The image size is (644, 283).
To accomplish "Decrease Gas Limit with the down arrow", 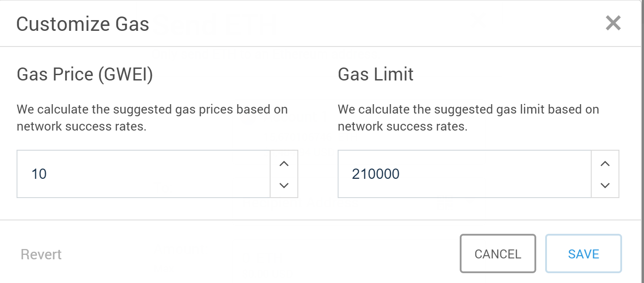I will tap(605, 185).
